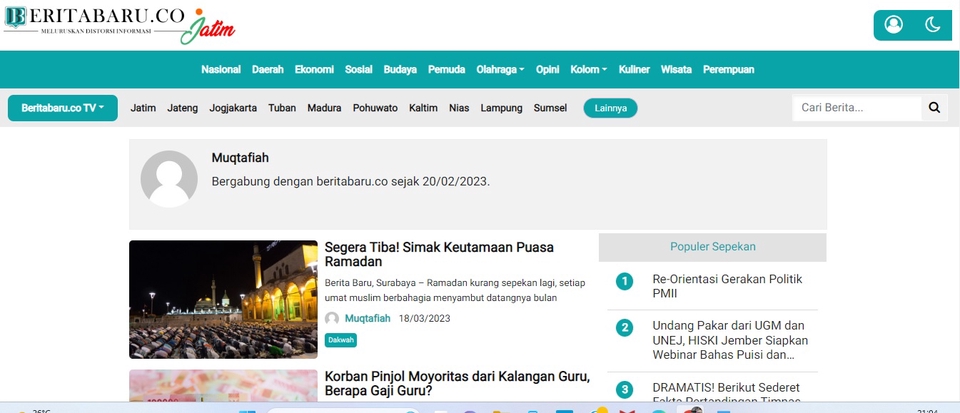Viewport: 960px width, 413px height.
Task: Click the date 18/03/2023 text
Action: [424, 318]
